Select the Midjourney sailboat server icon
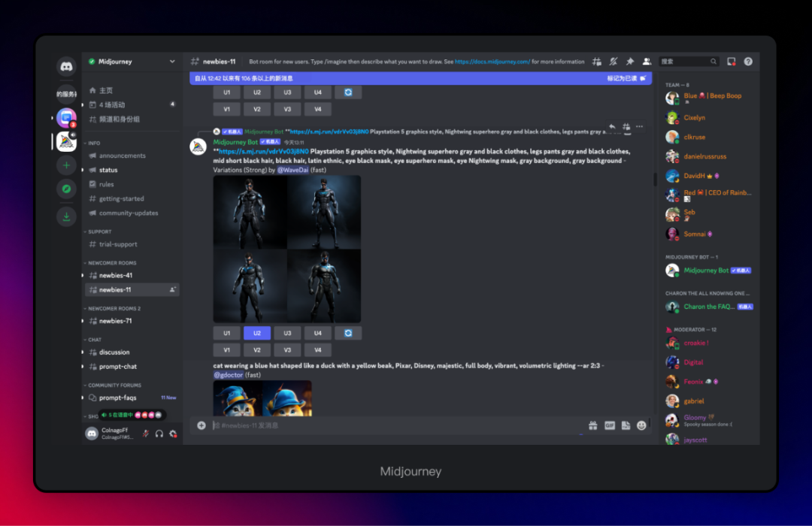This screenshot has height=526, width=812. 66,141
